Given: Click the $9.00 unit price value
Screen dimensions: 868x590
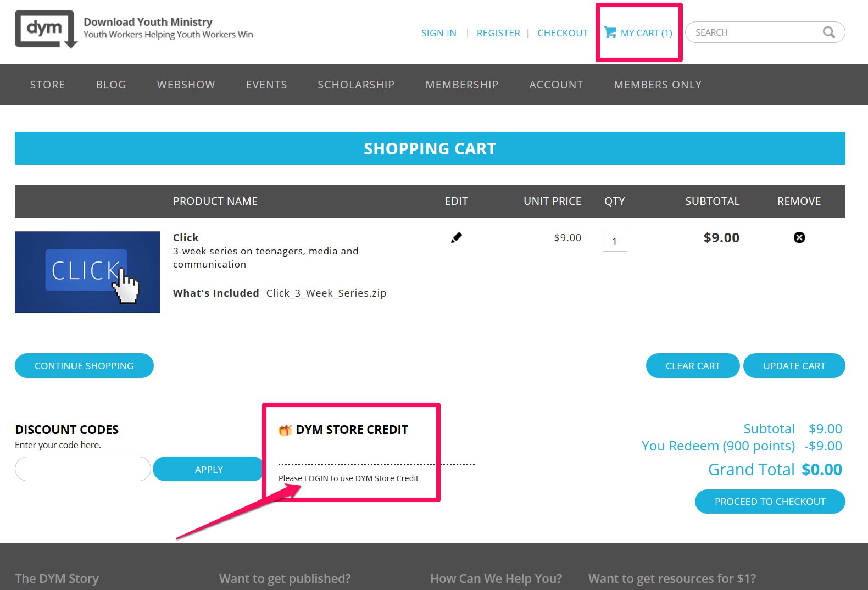Looking at the screenshot, I should pyautogui.click(x=567, y=237).
